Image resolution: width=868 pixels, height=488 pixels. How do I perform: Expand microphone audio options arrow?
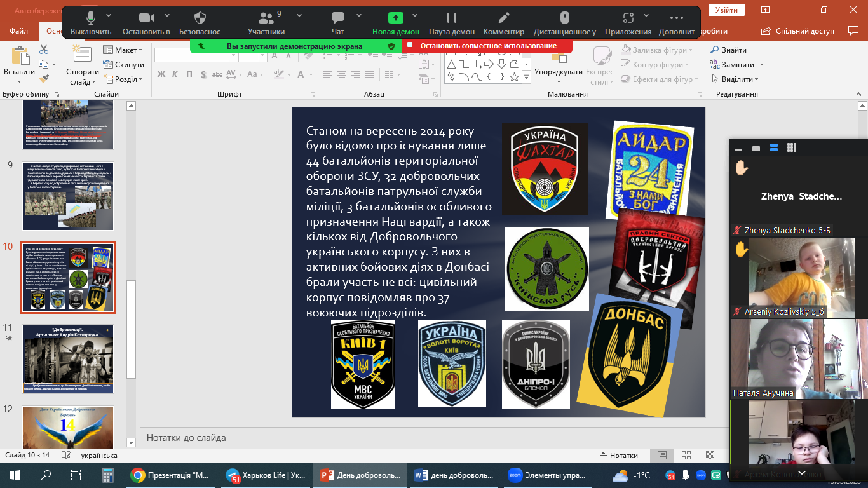[x=109, y=15]
